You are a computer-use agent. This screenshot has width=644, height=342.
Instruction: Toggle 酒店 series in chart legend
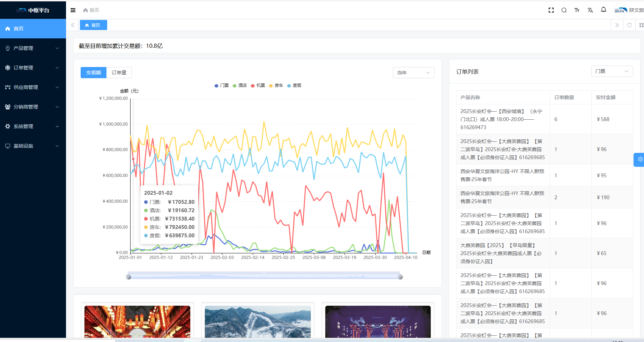240,85
